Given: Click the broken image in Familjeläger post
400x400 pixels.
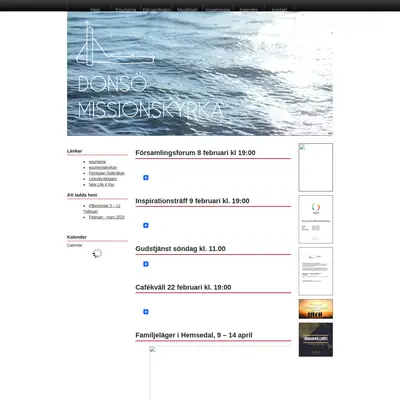Looking at the screenshot, I should (220, 373).
